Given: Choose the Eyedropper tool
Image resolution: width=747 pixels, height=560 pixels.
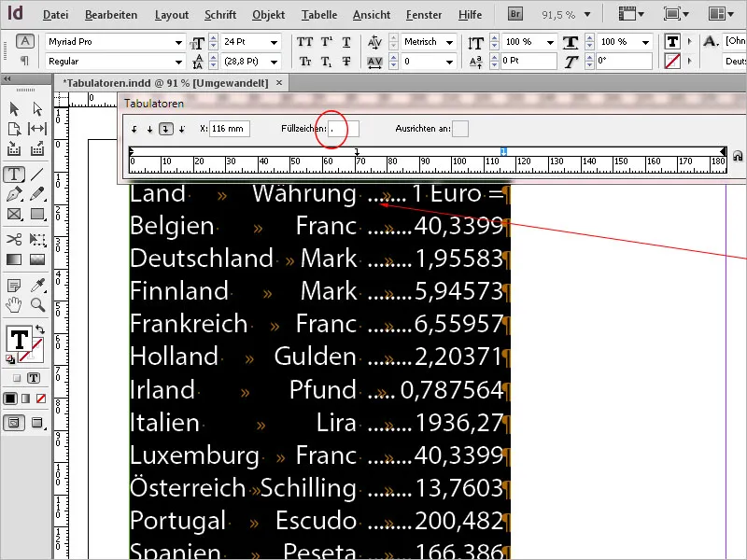Looking at the screenshot, I should click(x=37, y=285).
